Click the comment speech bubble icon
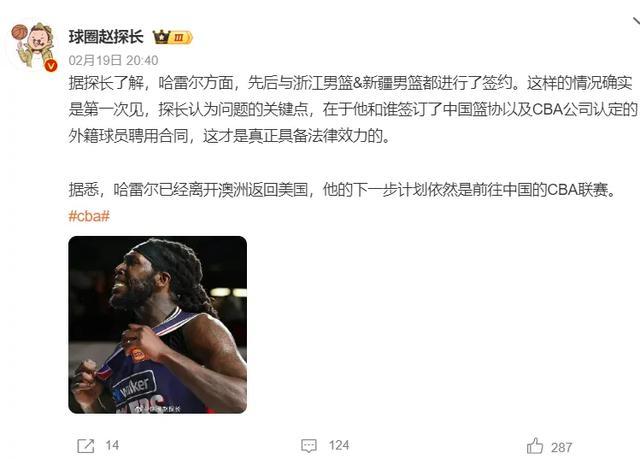Image resolution: width=640 pixels, height=459 pixels. click(x=309, y=446)
